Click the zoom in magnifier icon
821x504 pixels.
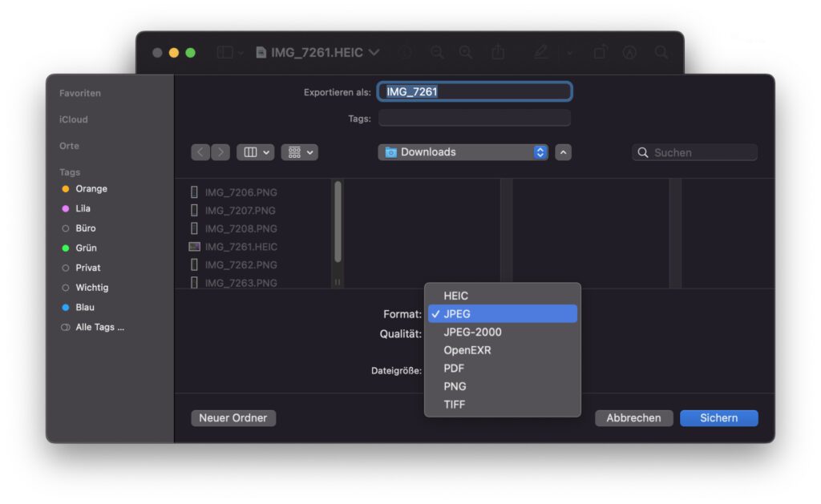(x=467, y=52)
